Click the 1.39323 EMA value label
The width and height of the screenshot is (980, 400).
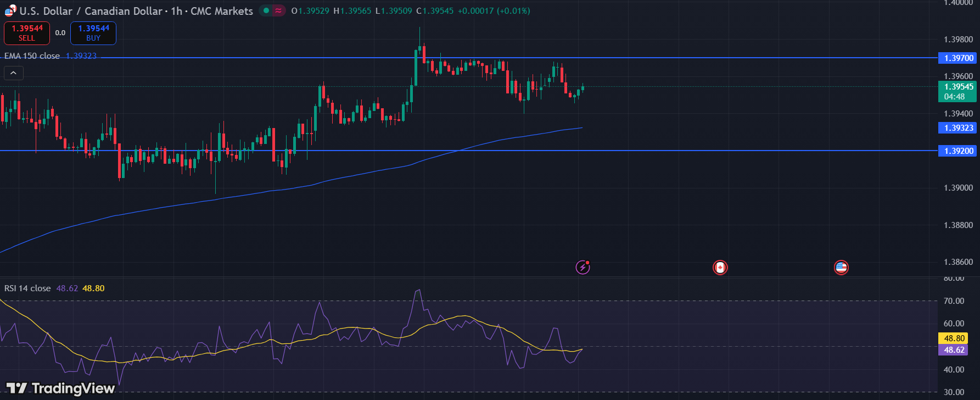(x=958, y=128)
